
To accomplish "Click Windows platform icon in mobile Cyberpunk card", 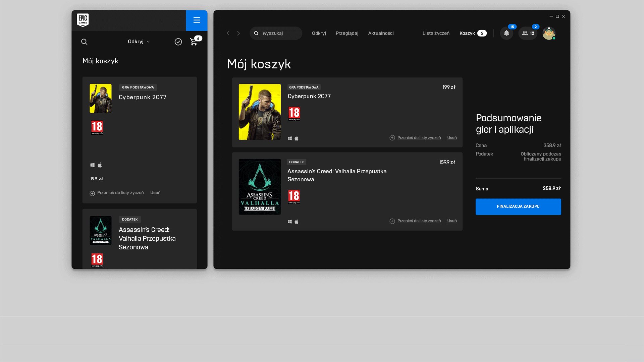I will 93,165.
